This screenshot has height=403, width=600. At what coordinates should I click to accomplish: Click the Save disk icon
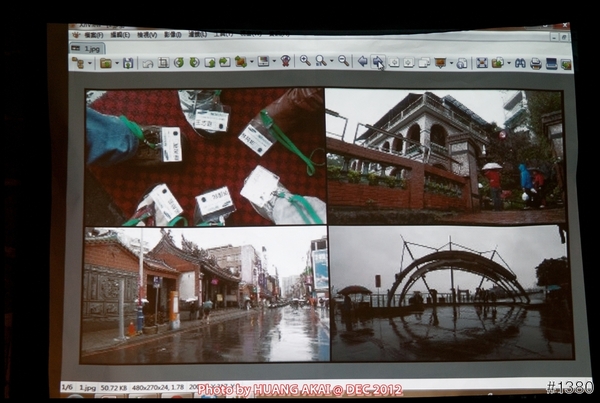pos(128,63)
